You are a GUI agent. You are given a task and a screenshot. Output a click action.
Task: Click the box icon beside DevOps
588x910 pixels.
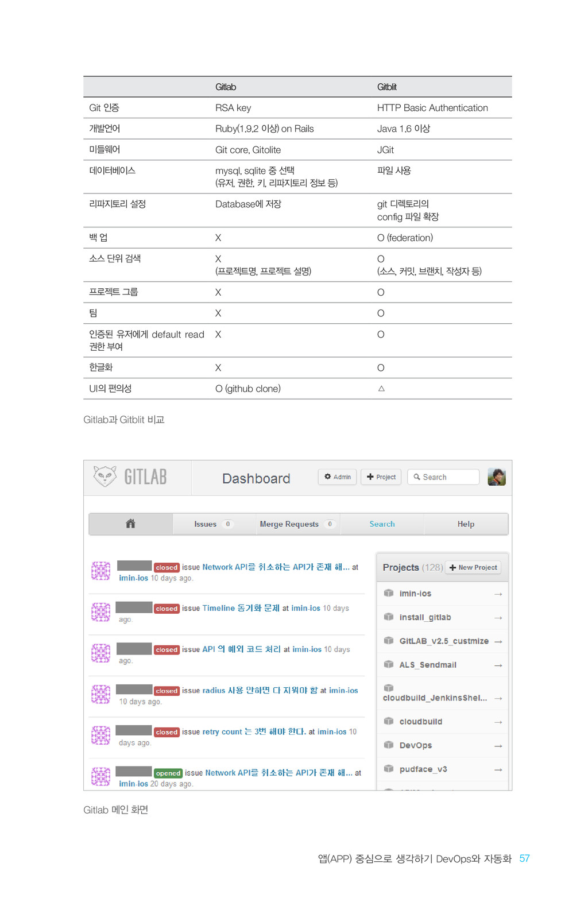tap(389, 745)
